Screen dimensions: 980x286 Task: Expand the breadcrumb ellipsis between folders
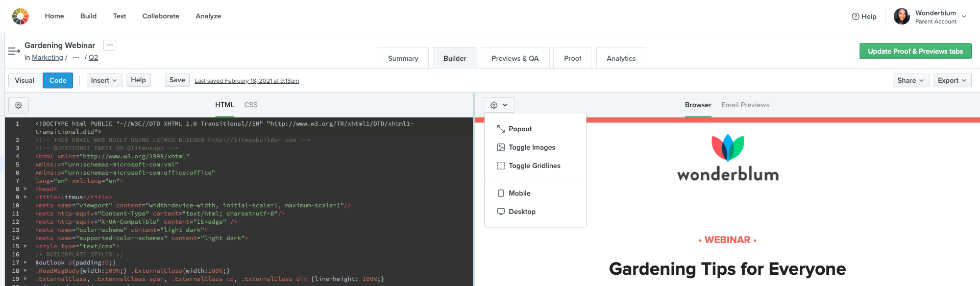(76, 58)
